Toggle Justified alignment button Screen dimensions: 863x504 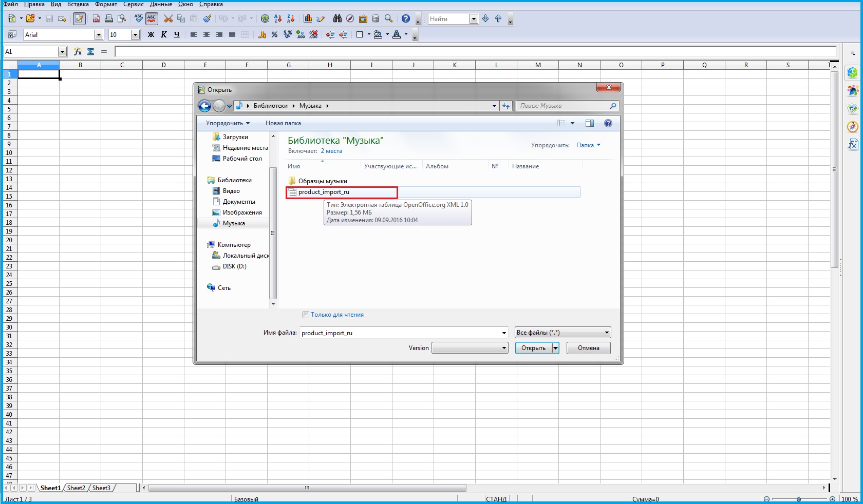[232, 35]
